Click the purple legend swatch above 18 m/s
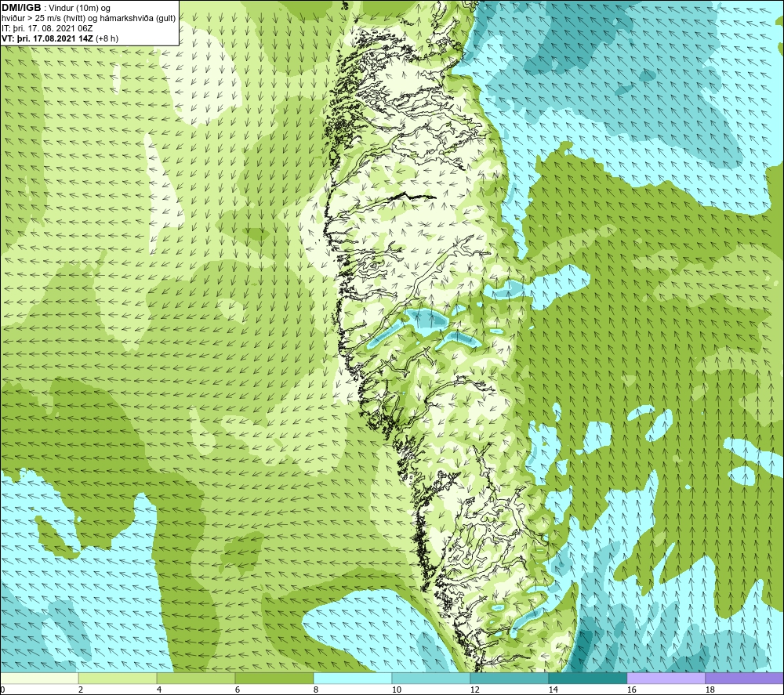Viewport: 784px width, 695px height. 744,679
